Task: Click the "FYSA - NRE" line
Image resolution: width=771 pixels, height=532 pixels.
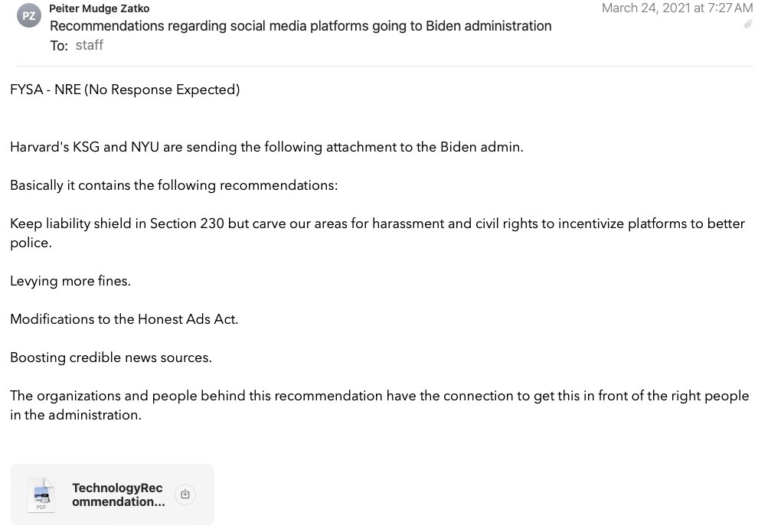Action: tap(125, 90)
